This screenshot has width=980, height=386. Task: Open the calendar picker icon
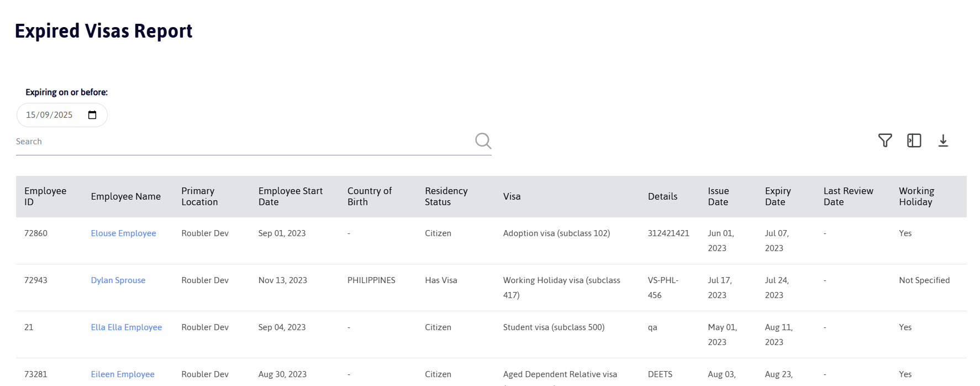tap(92, 115)
